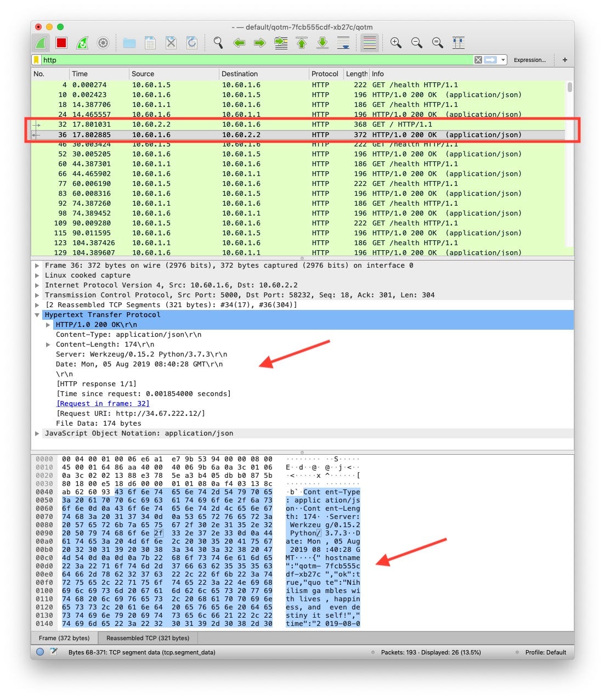Screen dimensions: 605x700
Task: Go to a specific packet
Action: [x=281, y=43]
